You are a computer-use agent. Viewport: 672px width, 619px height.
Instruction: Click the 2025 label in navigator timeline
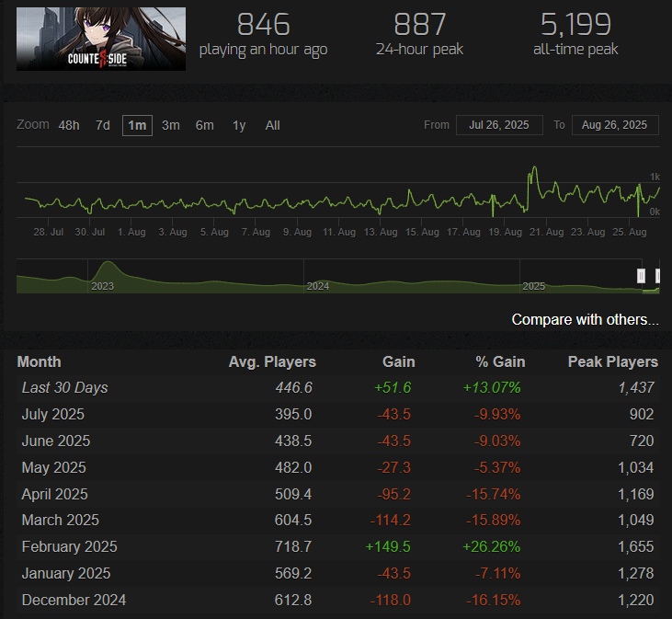(533, 286)
